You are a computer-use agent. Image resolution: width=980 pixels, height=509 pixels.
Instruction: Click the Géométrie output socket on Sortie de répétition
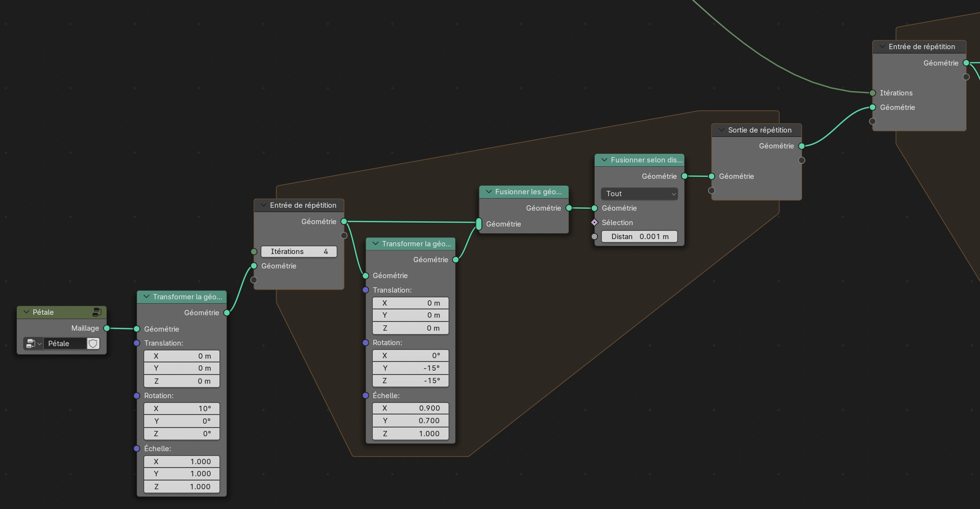(x=802, y=146)
